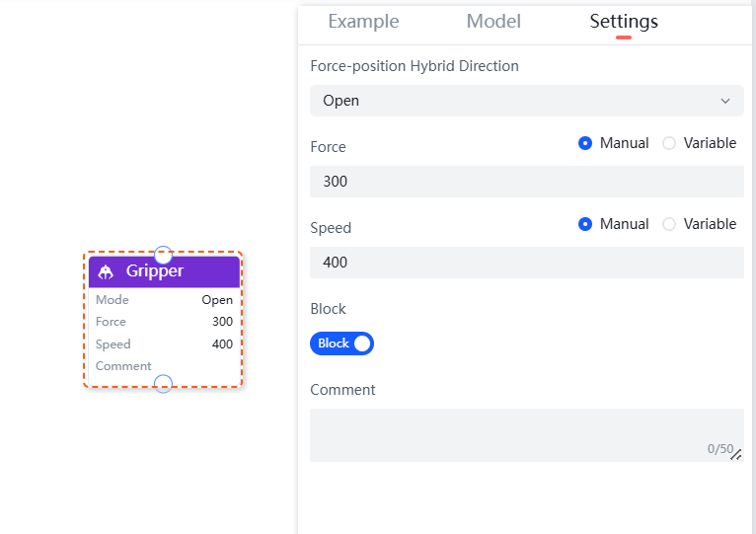Click the Force value input field
Viewport: 756px width, 534px height.
click(526, 182)
